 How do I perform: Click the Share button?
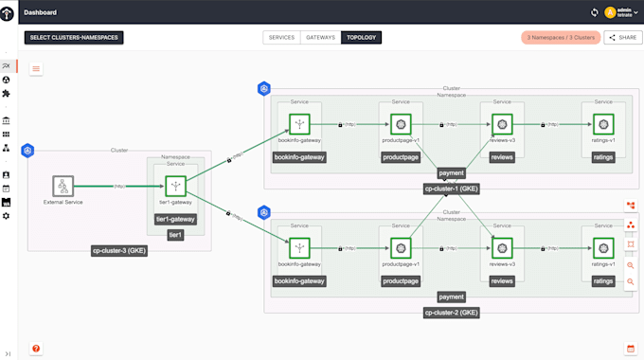coord(622,37)
